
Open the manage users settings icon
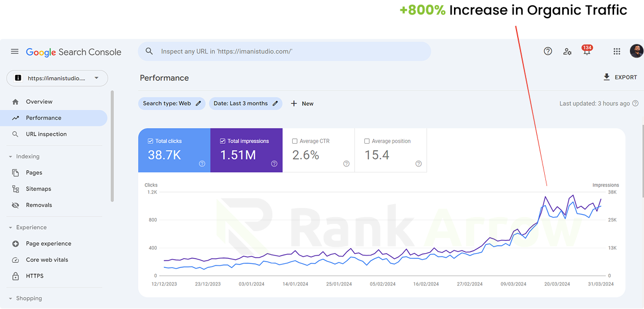[x=567, y=51]
